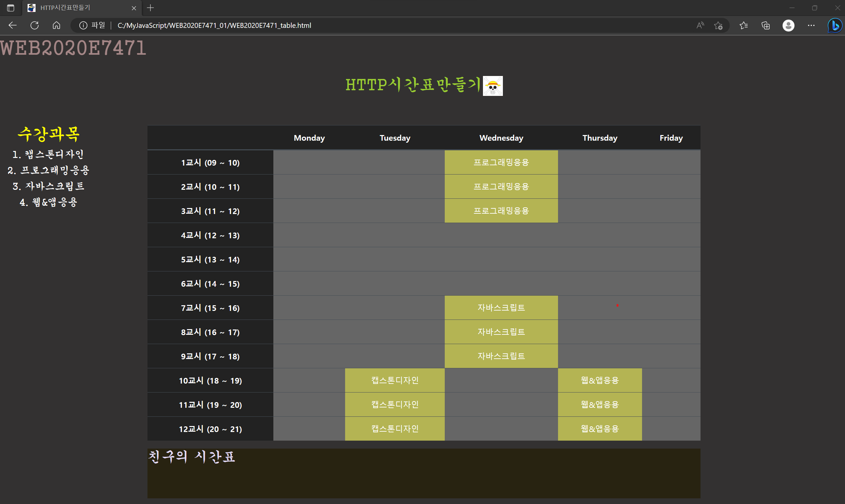845x504 pixels.
Task: Click the straw hat pirate image
Action: coord(493,86)
